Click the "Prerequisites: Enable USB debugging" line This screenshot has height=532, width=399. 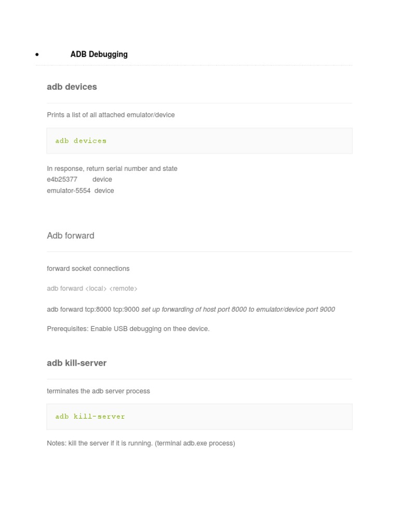coord(128,329)
